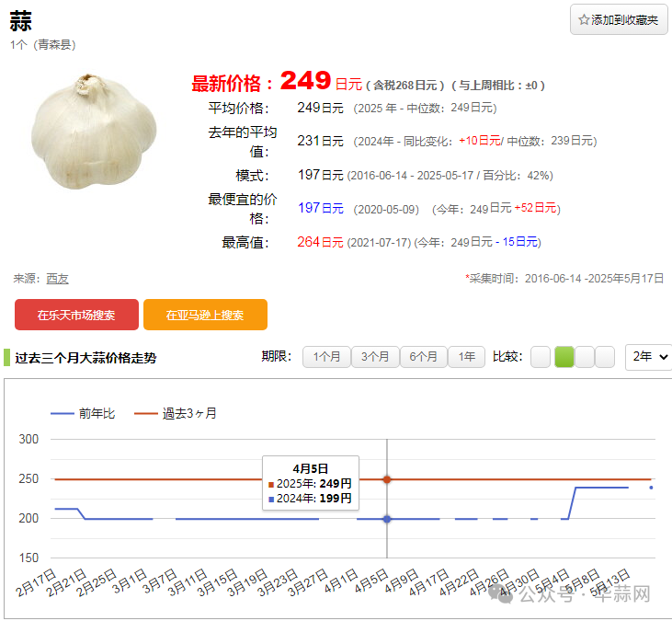Click the 300 y-axis label
Viewport: 672px width, 621px height.
28,439
